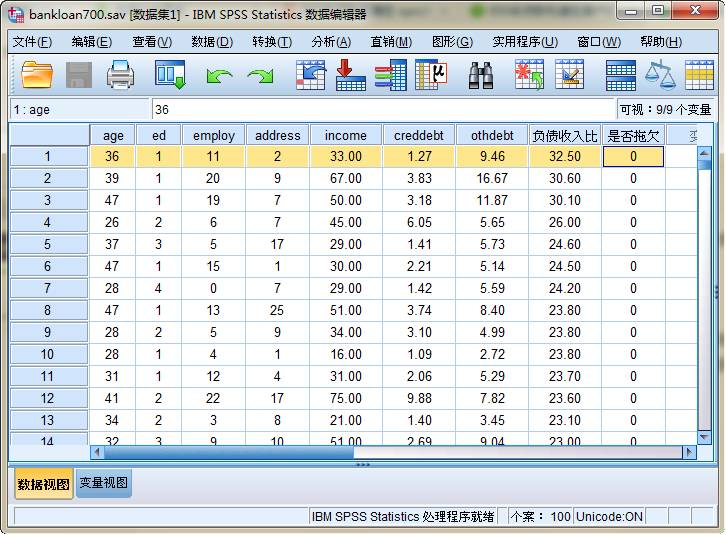726x535 pixels.
Task: Click the income cell 16.00
Action: coord(346,354)
